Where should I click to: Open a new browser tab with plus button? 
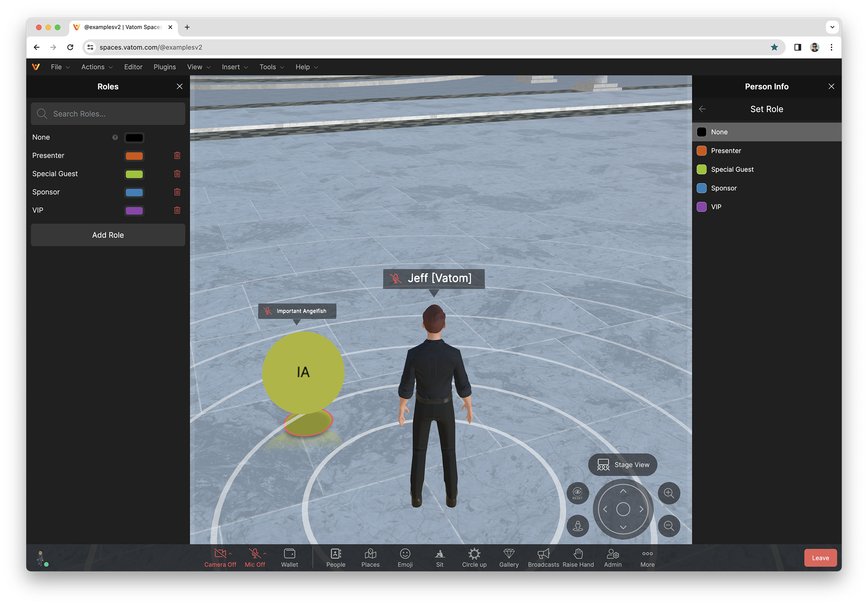coord(187,27)
